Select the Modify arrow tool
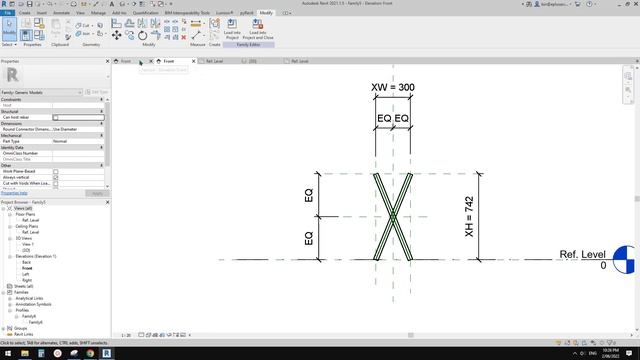 [9, 28]
